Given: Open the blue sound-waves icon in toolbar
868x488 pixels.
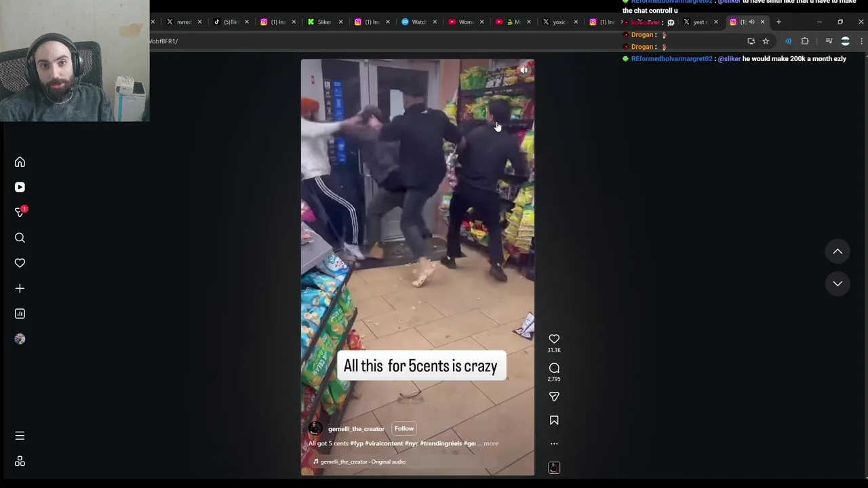Looking at the screenshot, I should (788, 41).
